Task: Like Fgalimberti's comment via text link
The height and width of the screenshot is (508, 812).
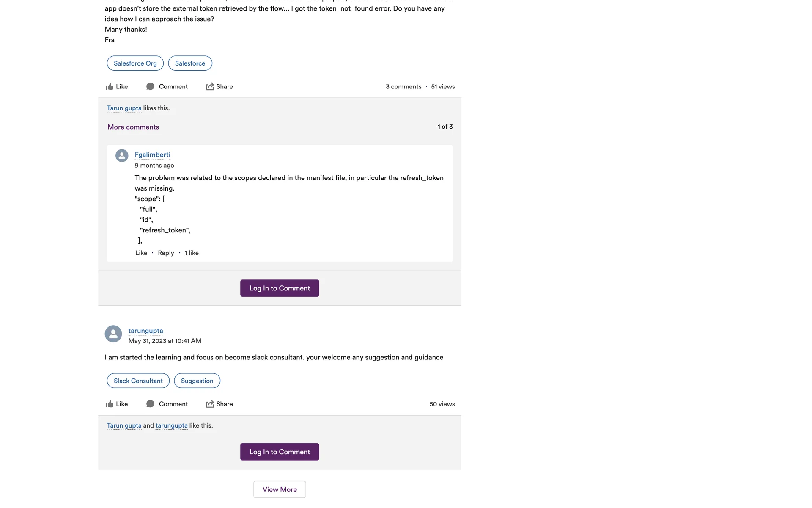Action: (x=141, y=253)
